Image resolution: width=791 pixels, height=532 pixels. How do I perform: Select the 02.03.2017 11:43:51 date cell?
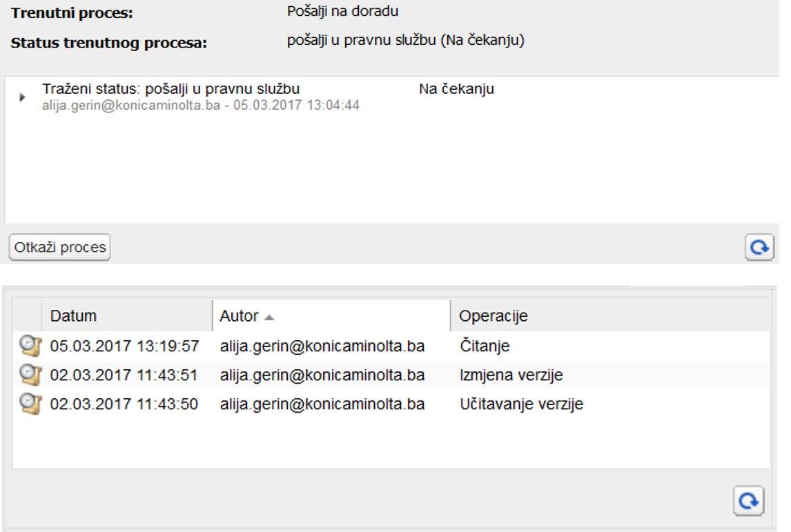pos(124,375)
